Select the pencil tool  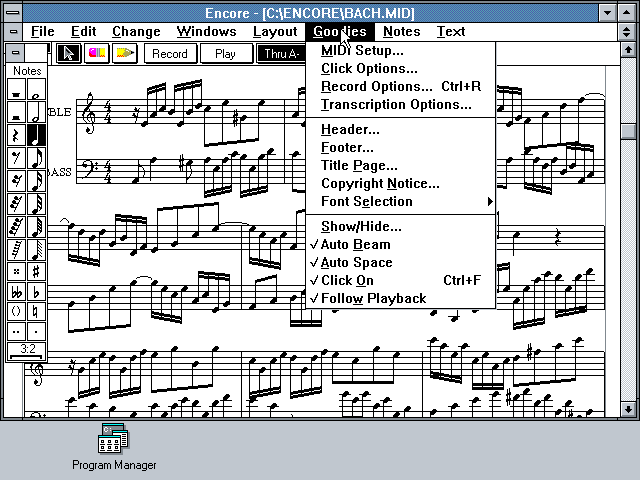coord(124,53)
